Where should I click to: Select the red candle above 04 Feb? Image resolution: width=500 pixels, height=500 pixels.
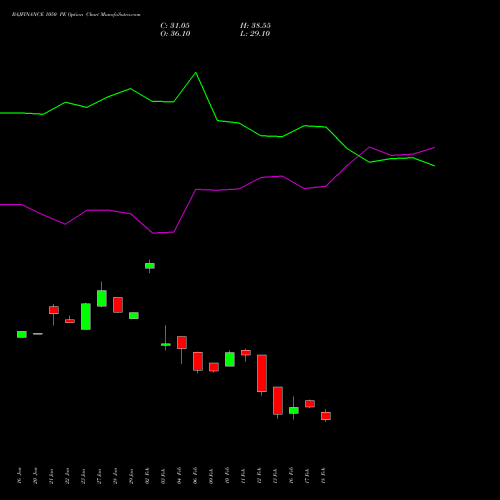pyautogui.click(x=182, y=342)
